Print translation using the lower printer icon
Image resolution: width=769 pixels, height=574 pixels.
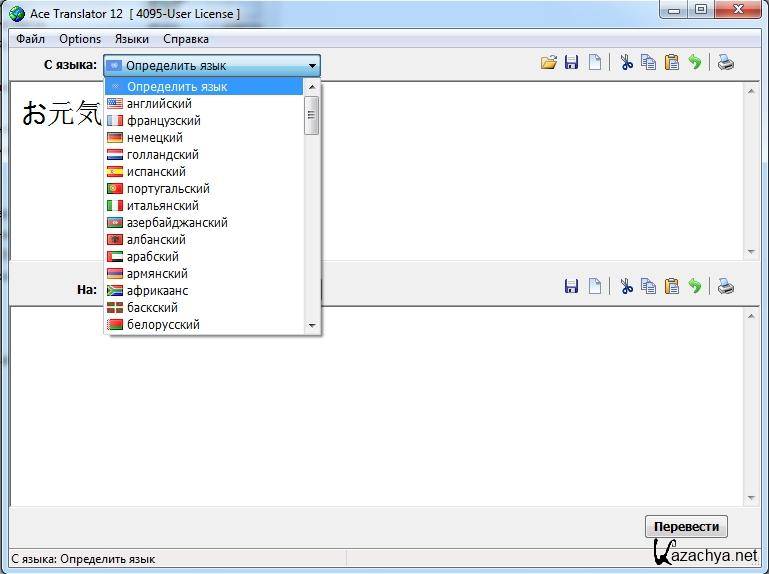click(726, 287)
